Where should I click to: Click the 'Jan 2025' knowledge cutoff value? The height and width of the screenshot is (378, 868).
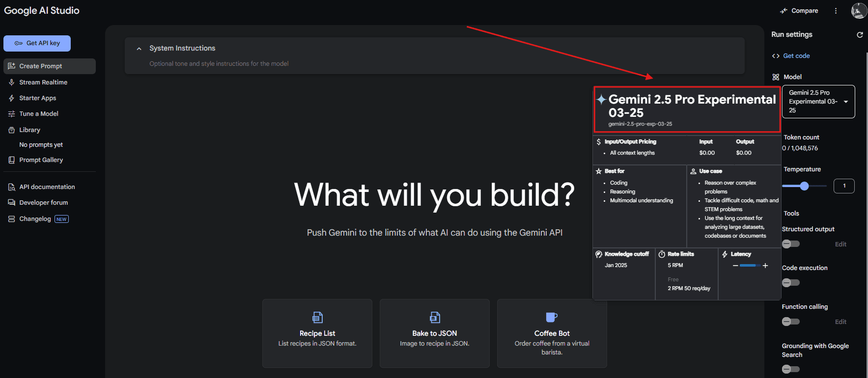616,266
